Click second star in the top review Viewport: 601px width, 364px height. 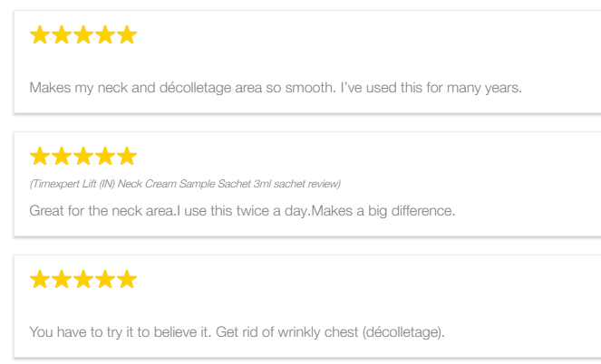(x=62, y=34)
